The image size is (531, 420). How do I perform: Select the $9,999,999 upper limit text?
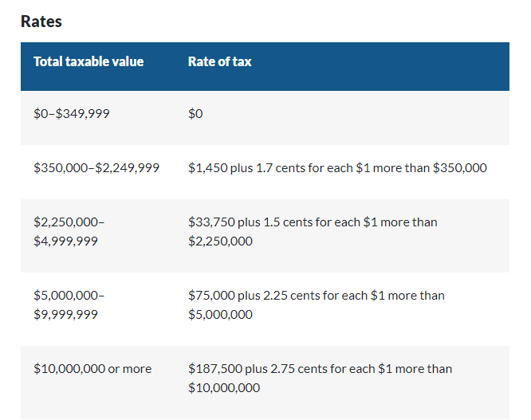[65, 314]
